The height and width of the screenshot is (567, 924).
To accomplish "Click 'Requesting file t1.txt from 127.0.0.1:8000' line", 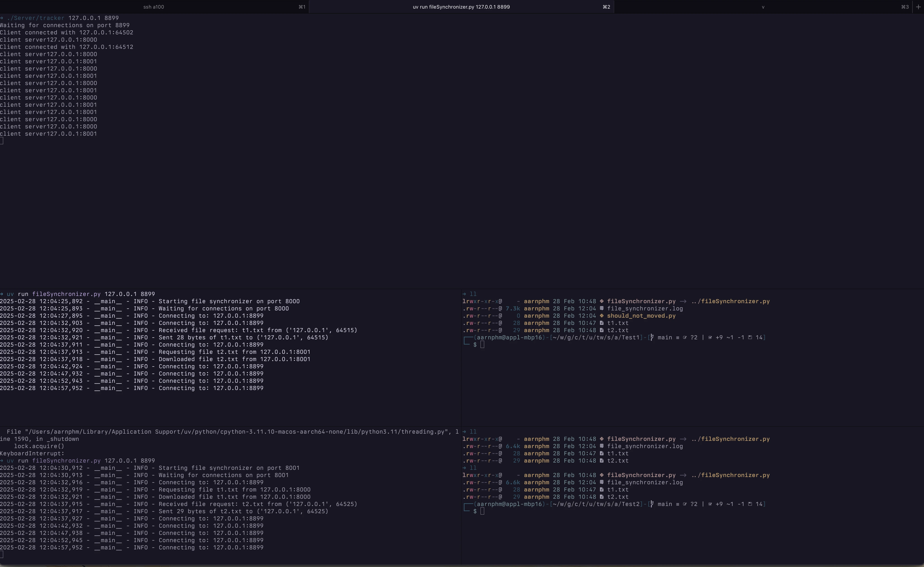I will point(155,490).
